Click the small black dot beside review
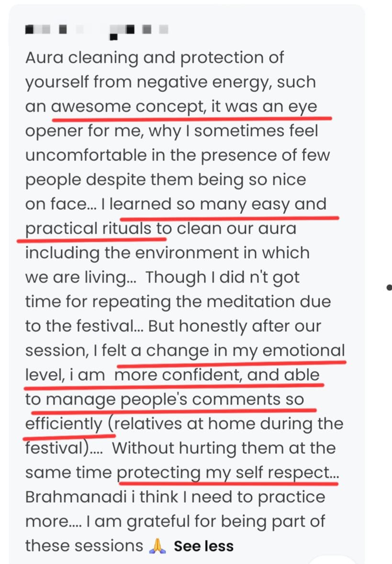The image size is (392, 564). [x=389, y=287]
